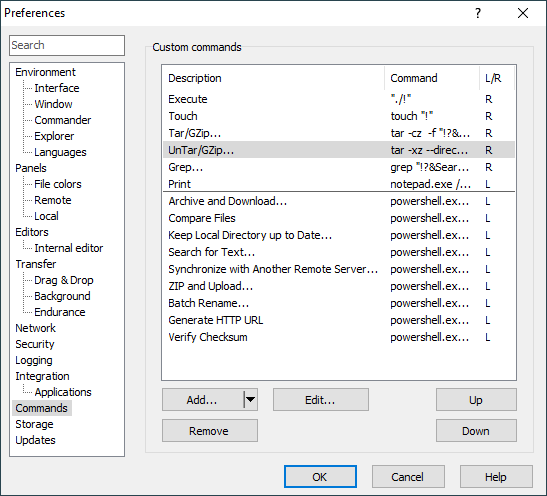This screenshot has height=496, width=547.
Task: Select the Verify Checksum command
Action: pyautogui.click(x=339, y=337)
